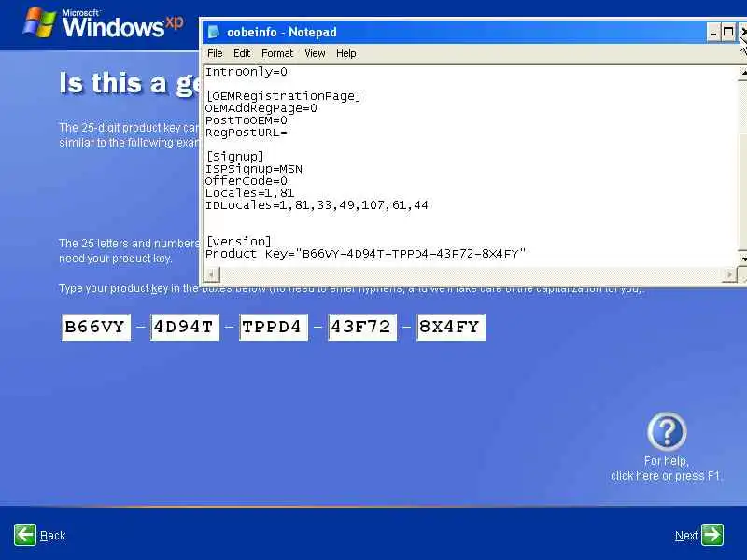Click the OEMAddRegPage=0 line
This screenshot has width=747, height=560.
point(261,108)
